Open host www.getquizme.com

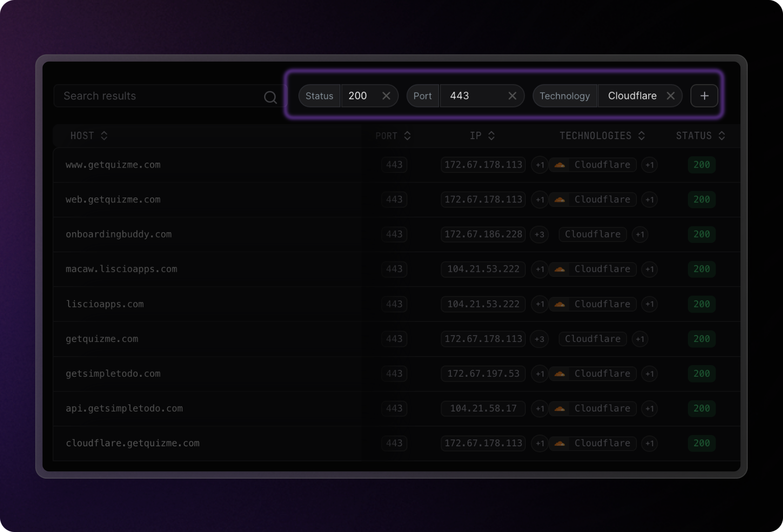tap(113, 165)
